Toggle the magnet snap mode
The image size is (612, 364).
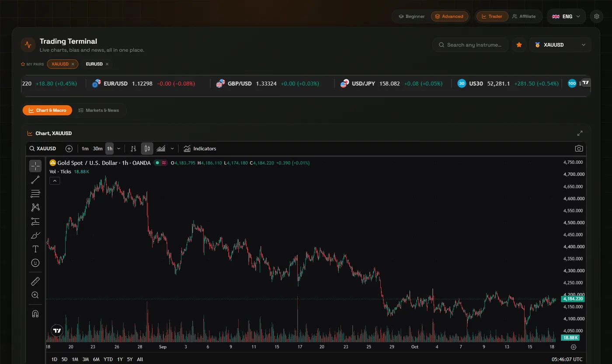pyautogui.click(x=35, y=314)
